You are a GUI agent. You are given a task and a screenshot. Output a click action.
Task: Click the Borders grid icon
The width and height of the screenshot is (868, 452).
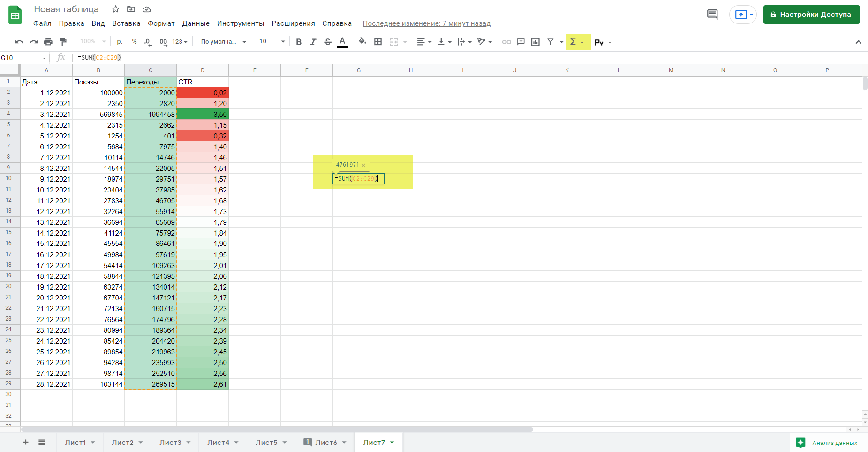pos(378,42)
